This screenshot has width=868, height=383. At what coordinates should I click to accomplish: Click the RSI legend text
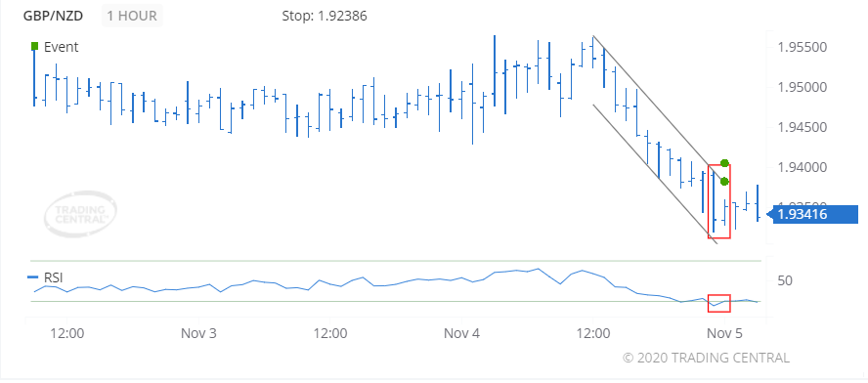point(54,277)
